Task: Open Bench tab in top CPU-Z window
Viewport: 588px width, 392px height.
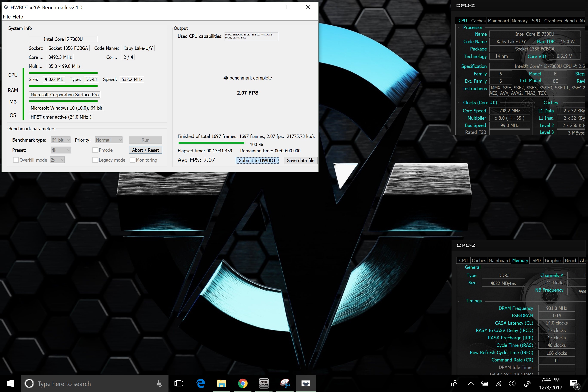Action: [x=570, y=21]
